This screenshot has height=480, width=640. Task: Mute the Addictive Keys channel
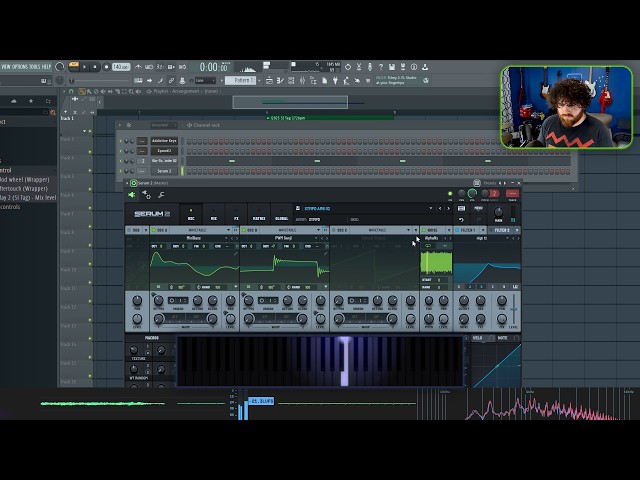[x=121, y=141]
